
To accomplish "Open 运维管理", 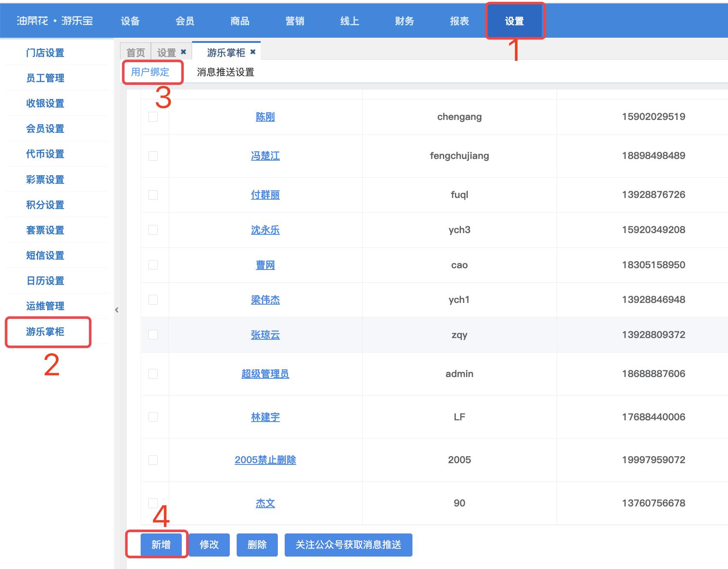I will (x=45, y=306).
